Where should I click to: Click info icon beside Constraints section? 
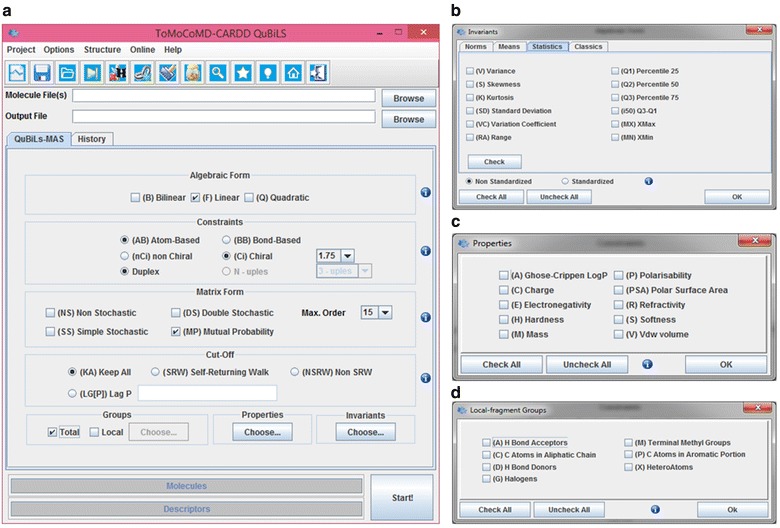click(425, 251)
